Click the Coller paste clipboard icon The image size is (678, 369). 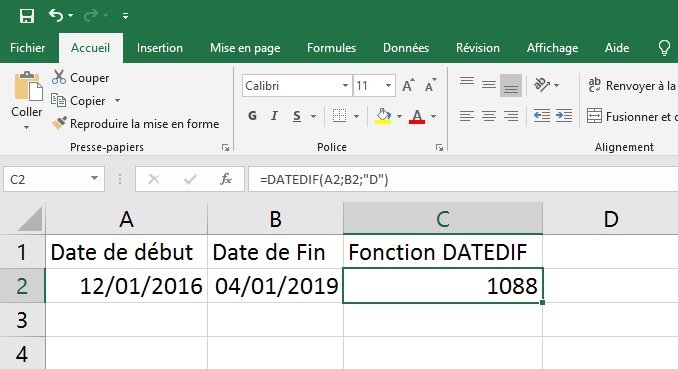pyautogui.click(x=28, y=86)
